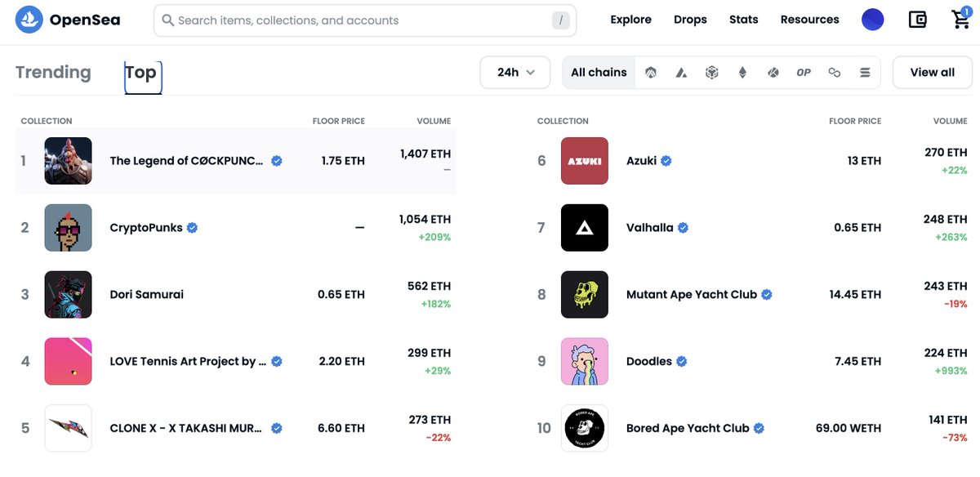
Task: Filter by Ethereum chain icon
Action: click(x=742, y=73)
